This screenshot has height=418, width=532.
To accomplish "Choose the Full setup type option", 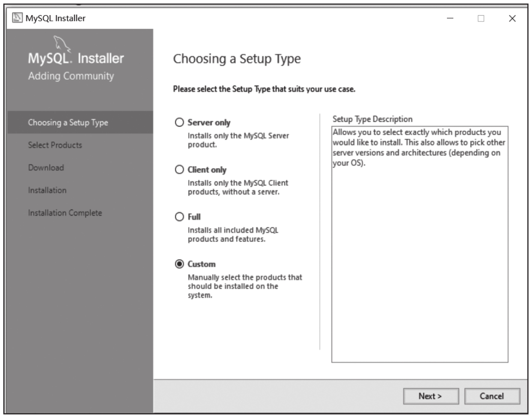I will (x=179, y=217).
